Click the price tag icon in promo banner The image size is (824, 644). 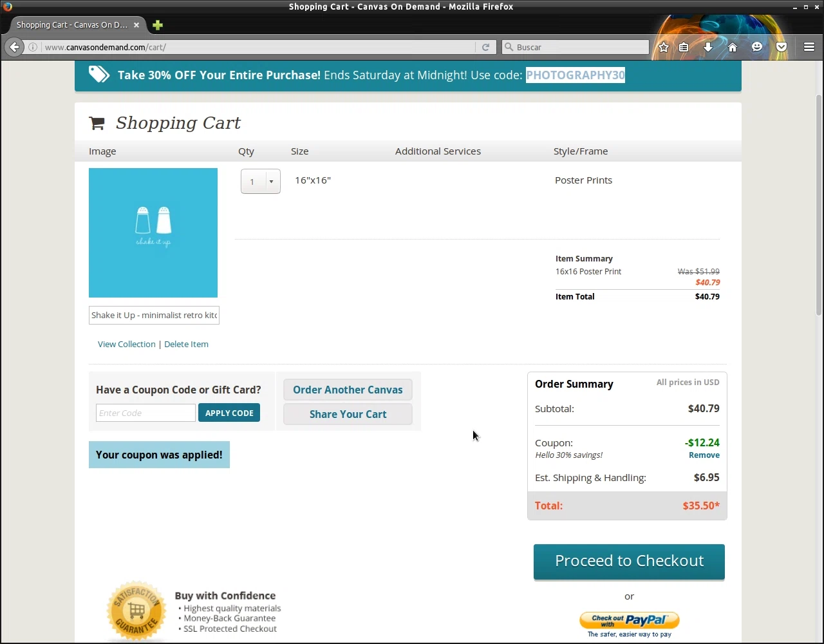pyautogui.click(x=99, y=74)
